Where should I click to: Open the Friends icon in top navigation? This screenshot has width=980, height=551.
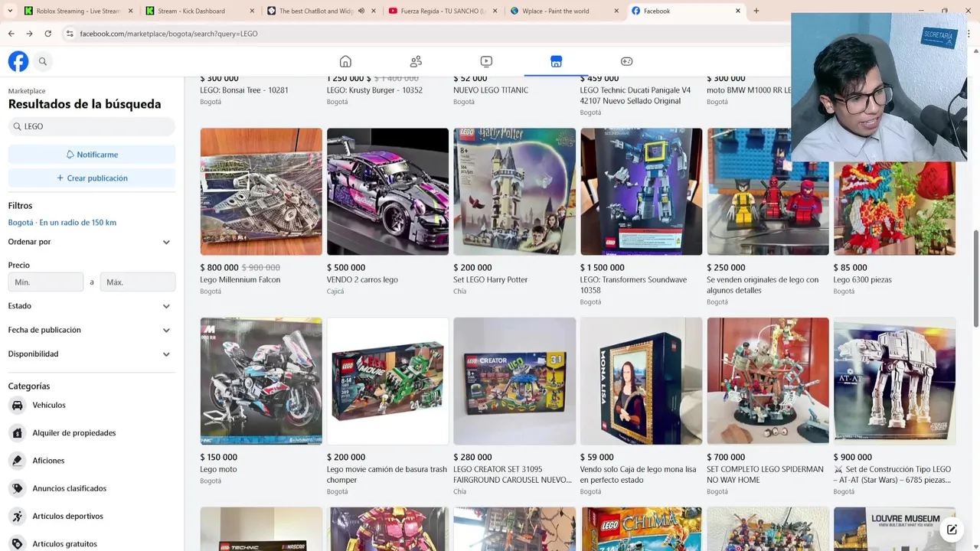tap(416, 61)
